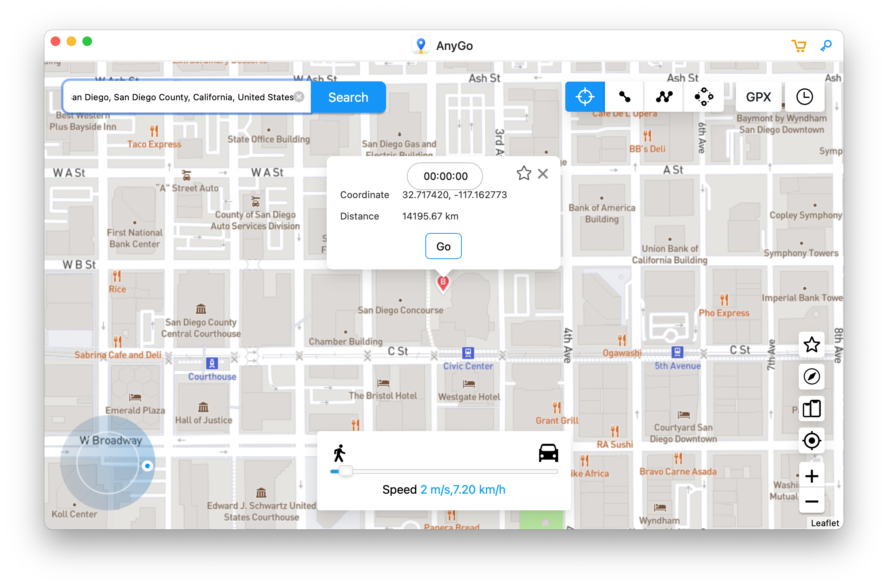This screenshot has width=888, height=588.
Task: Open location history with clock icon
Action: (x=805, y=96)
